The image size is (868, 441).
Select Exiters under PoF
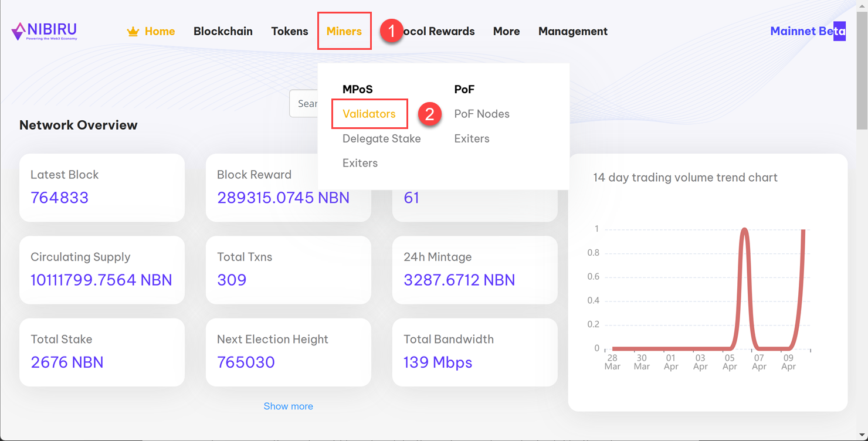click(472, 138)
